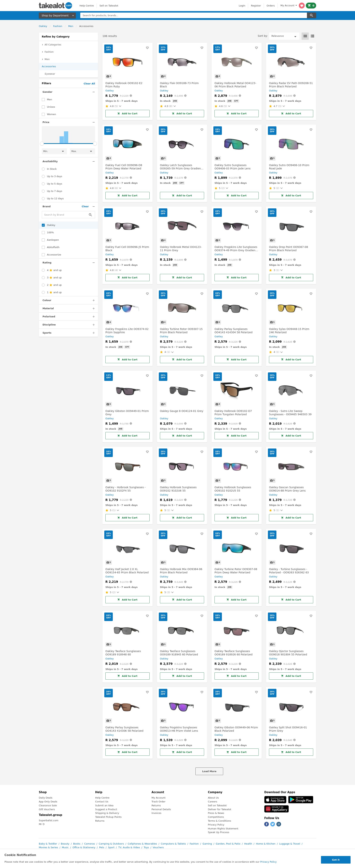Open the My Account dropdown menu
Viewport: 355px width, 868px height.
tap(289, 5)
